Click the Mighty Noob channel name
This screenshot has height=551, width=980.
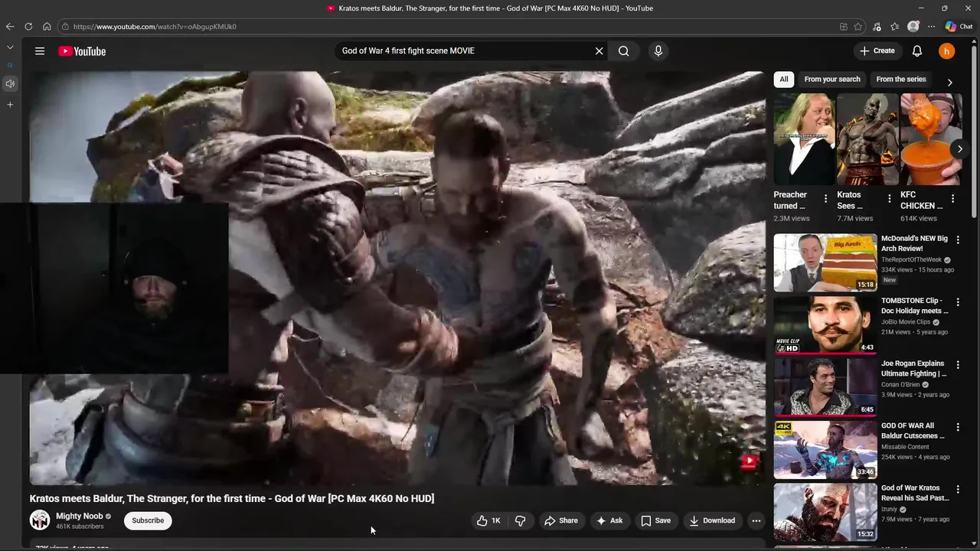point(79,517)
